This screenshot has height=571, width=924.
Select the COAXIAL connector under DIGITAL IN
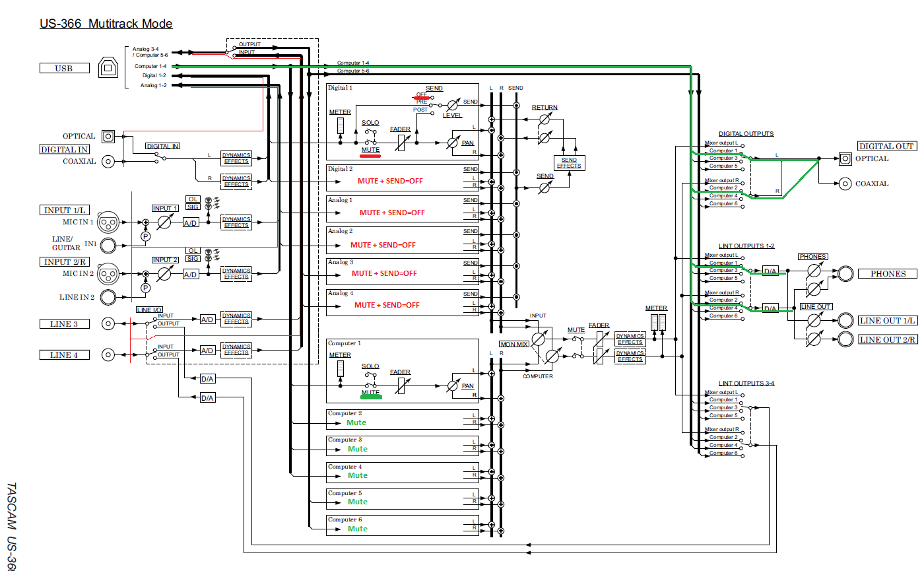pyautogui.click(x=108, y=161)
